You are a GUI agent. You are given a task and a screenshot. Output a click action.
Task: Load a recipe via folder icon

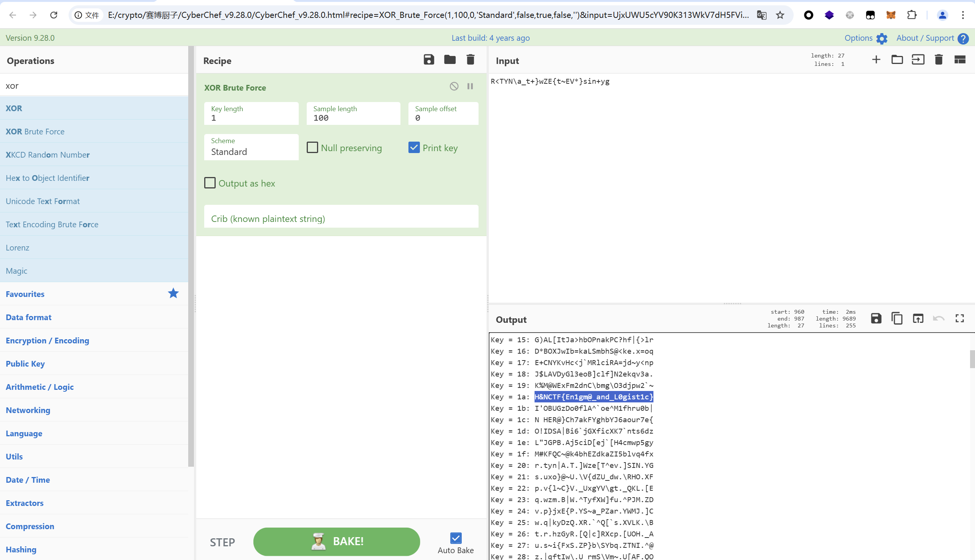click(450, 60)
